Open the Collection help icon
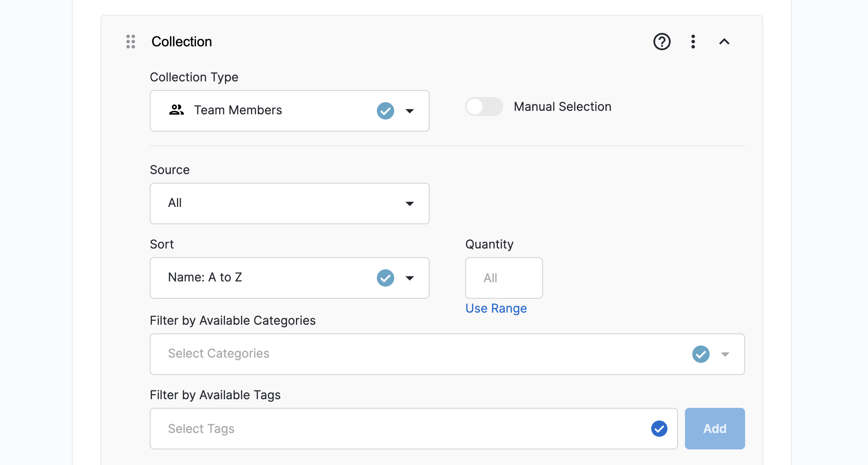Viewport: 868px width, 465px height. 662,42
